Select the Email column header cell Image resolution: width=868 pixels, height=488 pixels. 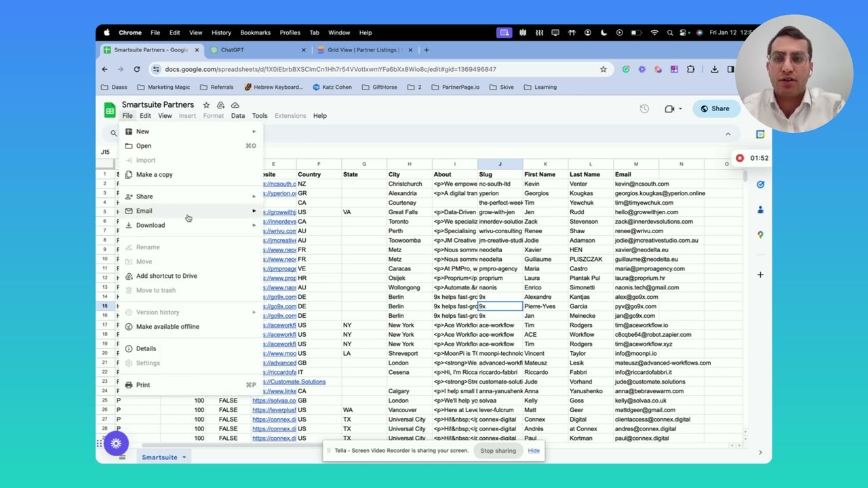tap(635, 175)
